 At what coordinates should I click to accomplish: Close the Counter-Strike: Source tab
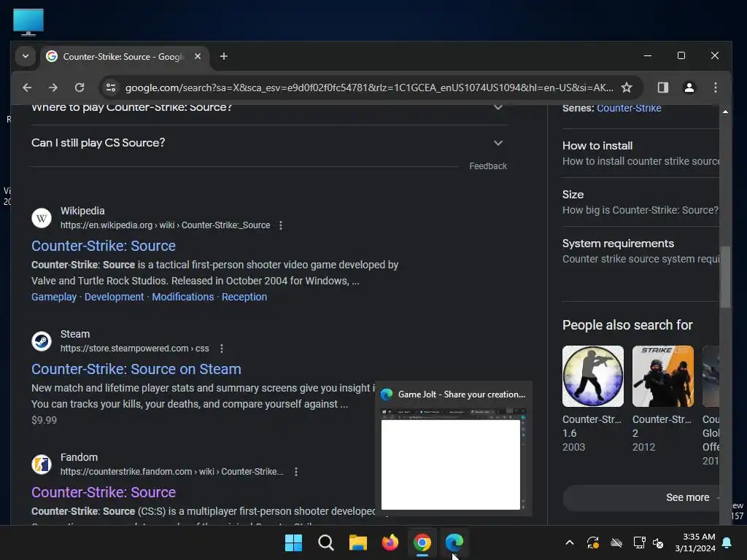pyautogui.click(x=197, y=56)
